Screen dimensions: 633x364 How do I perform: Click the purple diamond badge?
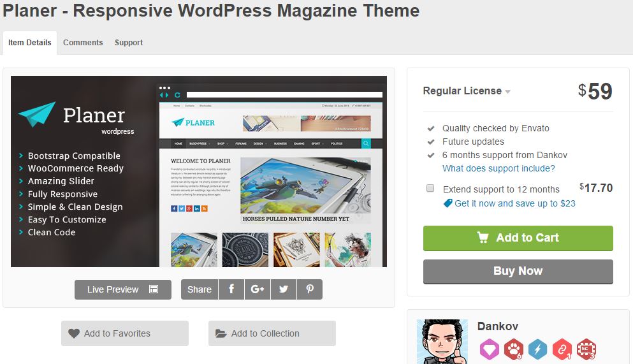tap(490, 349)
